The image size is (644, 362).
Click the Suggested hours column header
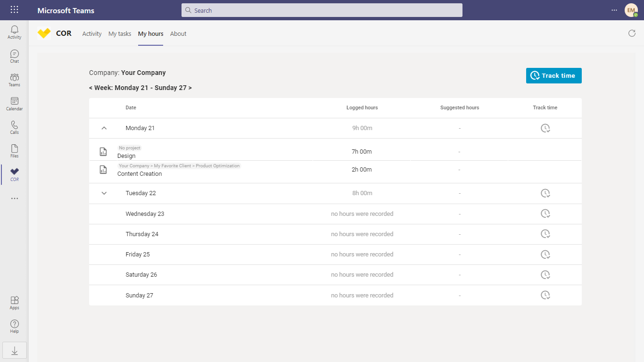[460, 108]
